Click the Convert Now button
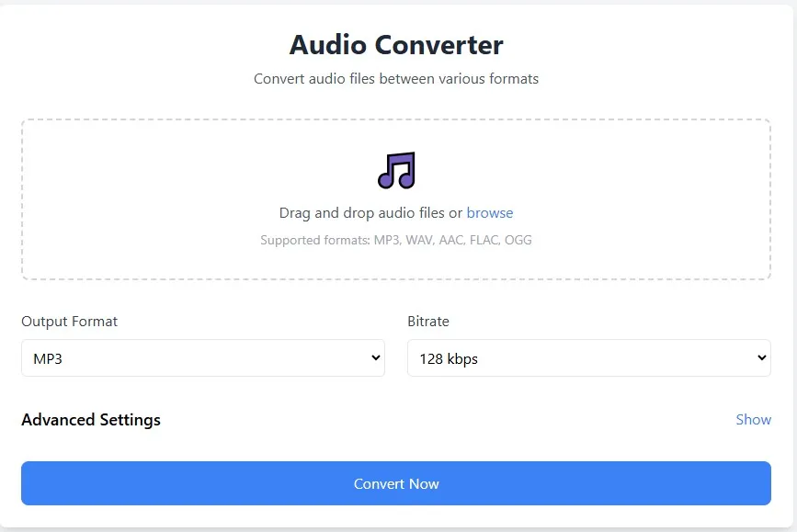 [395, 482]
